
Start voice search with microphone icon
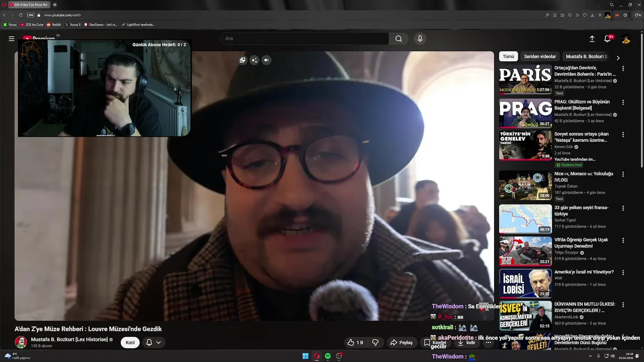[420, 39]
